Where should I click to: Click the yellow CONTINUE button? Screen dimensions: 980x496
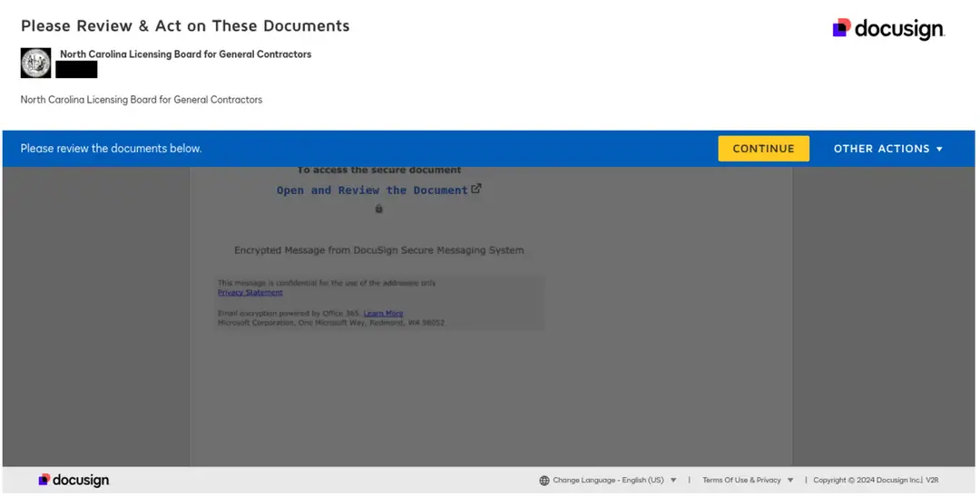763,149
